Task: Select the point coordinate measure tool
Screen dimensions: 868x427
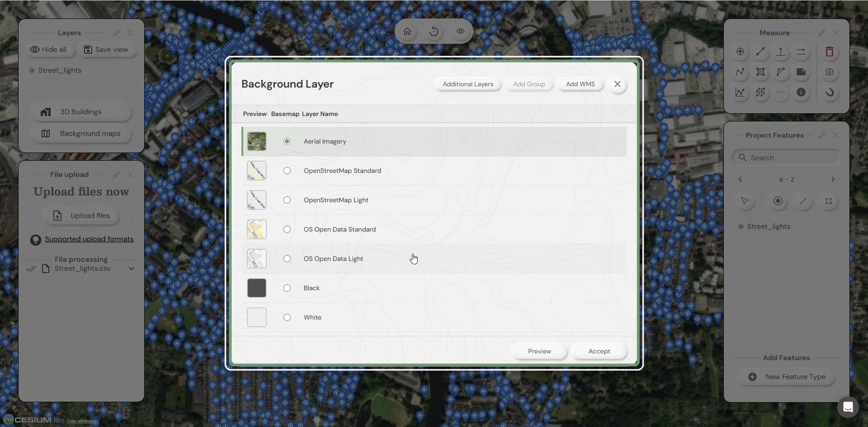Action: coord(740,51)
